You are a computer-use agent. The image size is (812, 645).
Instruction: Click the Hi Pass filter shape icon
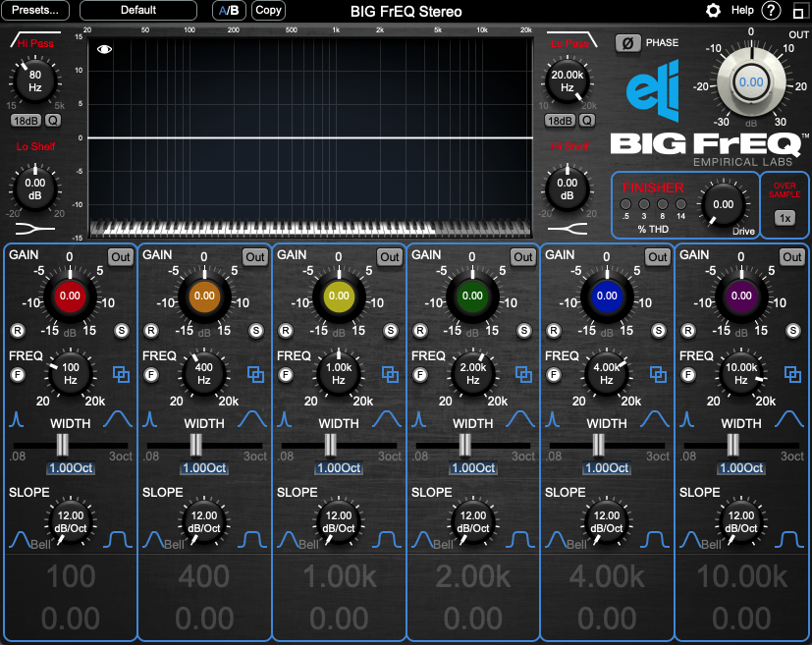pyautogui.click(x=35, y=39)
